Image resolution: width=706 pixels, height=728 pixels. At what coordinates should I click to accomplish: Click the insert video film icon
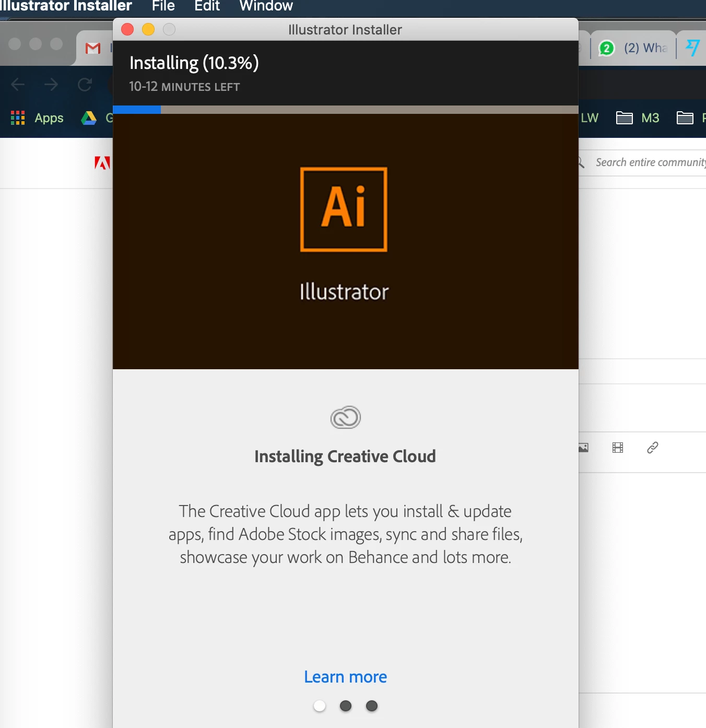click(x=618, y=448)
